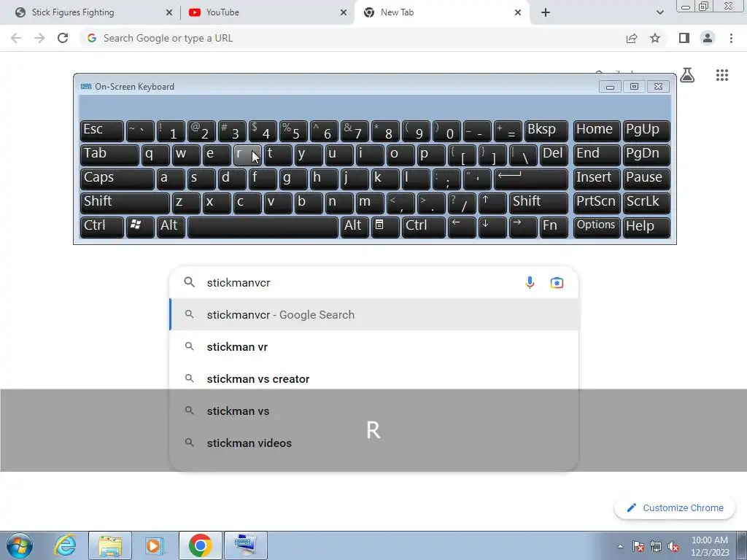Toggle the ScrLk key
747x560 pixels.
pyautogui.click(x=646, y=203)
